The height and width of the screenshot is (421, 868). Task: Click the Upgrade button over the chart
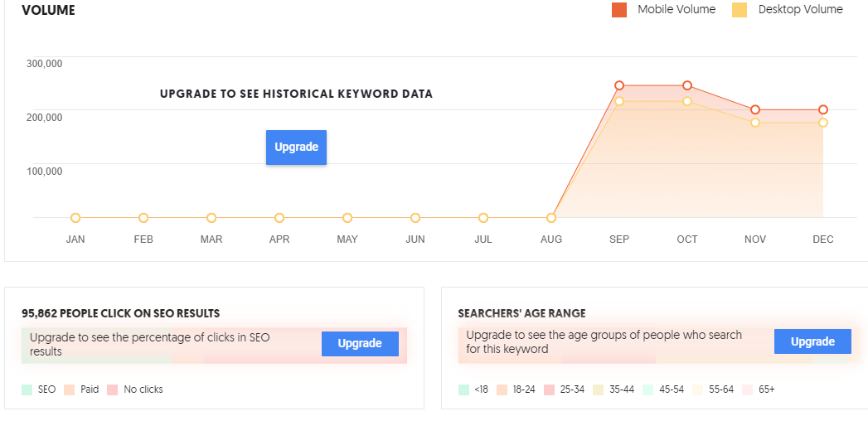click(x=296, y=148)
